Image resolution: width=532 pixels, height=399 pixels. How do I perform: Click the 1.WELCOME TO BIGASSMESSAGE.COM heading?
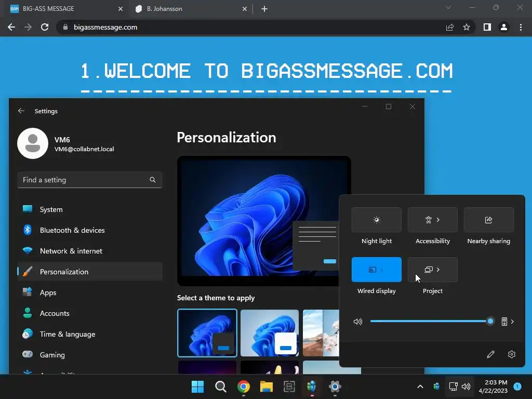[x=267, y=71]
